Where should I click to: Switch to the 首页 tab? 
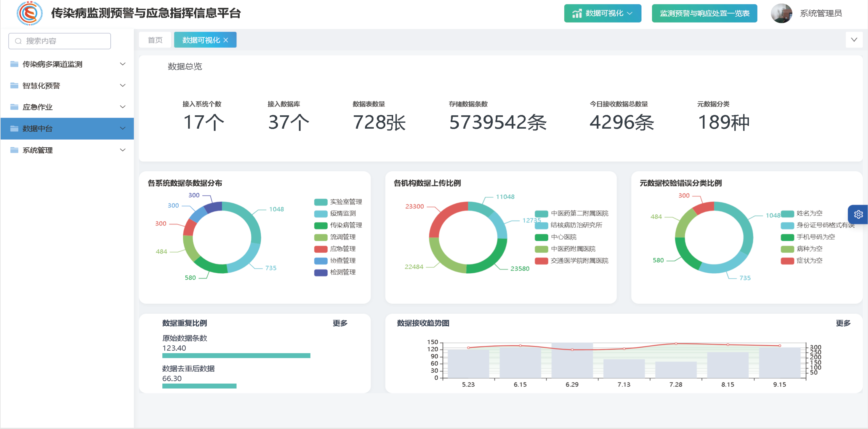pyautogui.click(x=155, y=40)
